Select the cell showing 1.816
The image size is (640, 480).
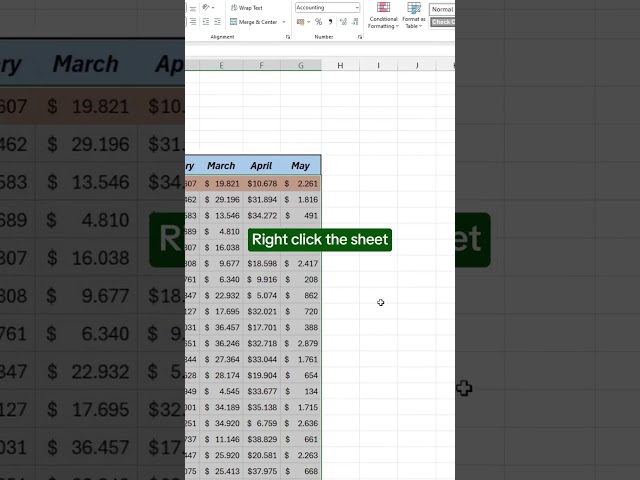coord(301,200)
